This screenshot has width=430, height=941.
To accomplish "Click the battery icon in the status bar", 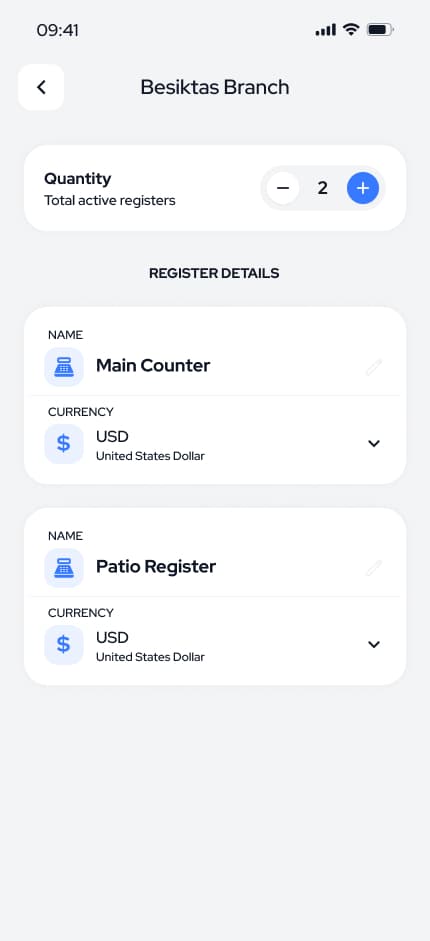I will point(380,29).
